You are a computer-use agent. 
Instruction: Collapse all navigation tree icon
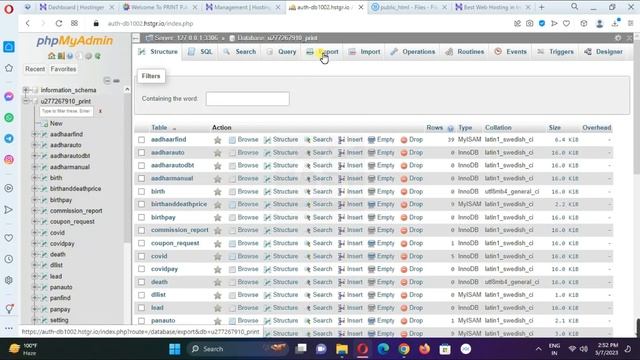[107, 80]
